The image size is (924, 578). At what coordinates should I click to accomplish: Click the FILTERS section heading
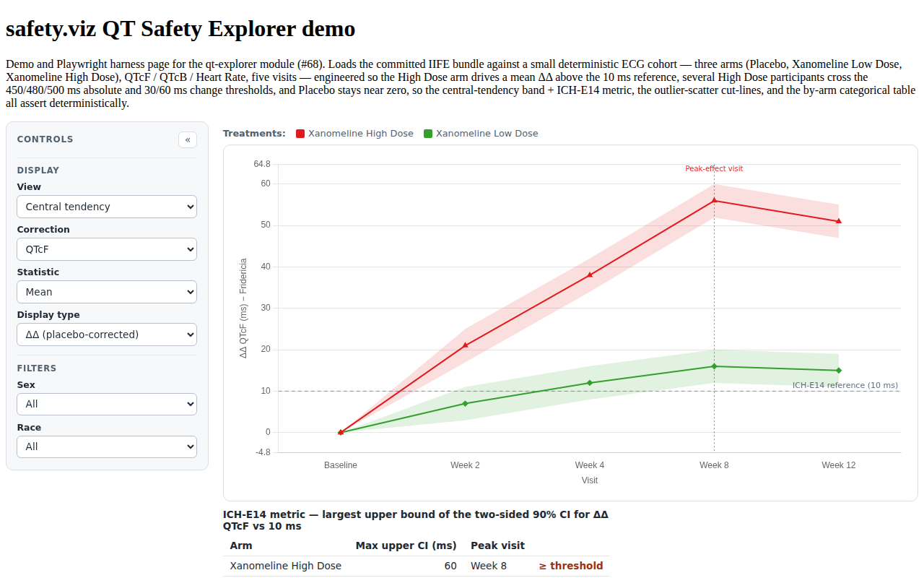pyautogui.click(x=37, y=368)
